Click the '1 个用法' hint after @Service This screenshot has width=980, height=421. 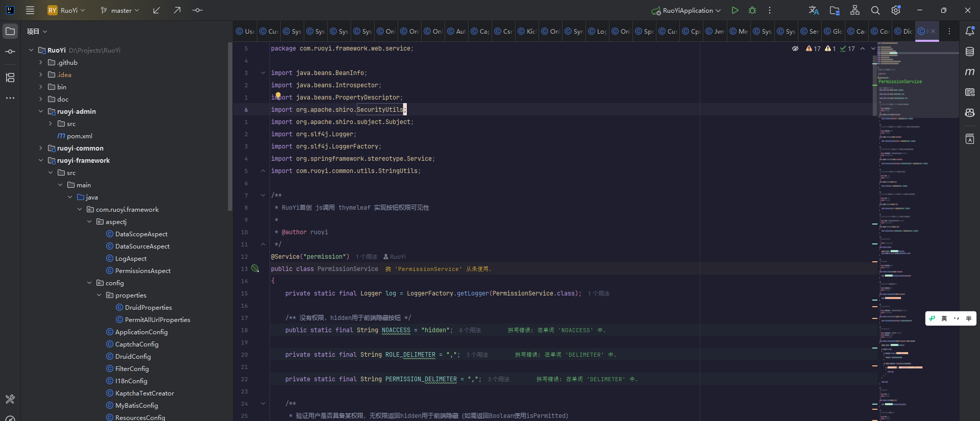pos(366,257)
